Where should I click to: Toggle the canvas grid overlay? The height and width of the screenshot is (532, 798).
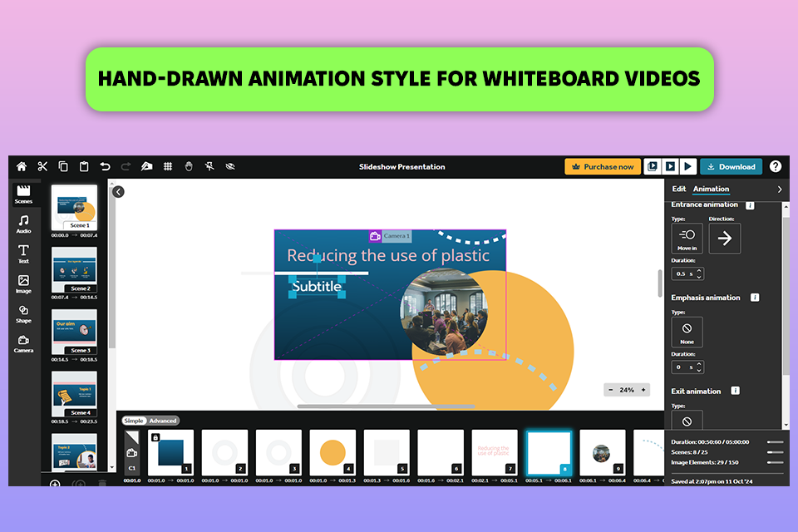[167, 166]
